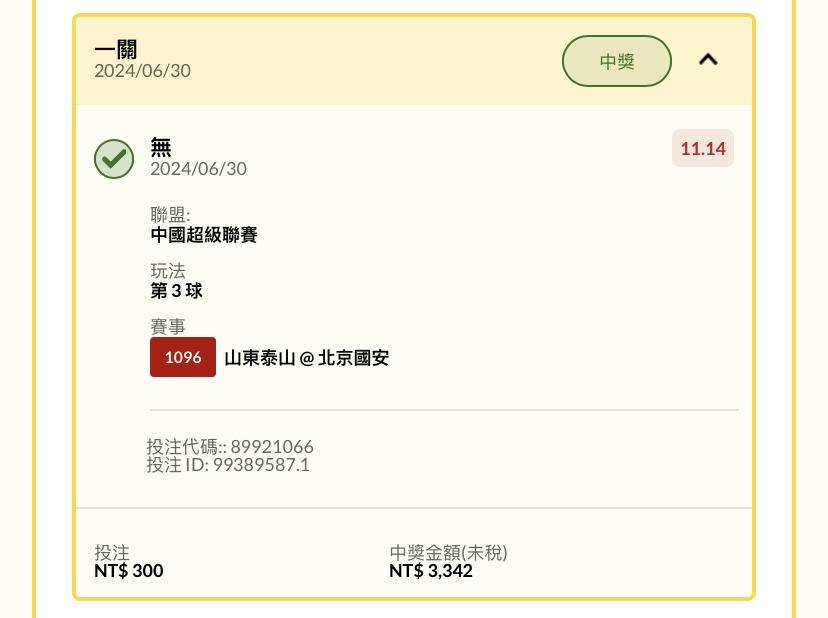Click the 賽事 field label
The height and width of the screenshot is (618, 828).
point(168,326)
